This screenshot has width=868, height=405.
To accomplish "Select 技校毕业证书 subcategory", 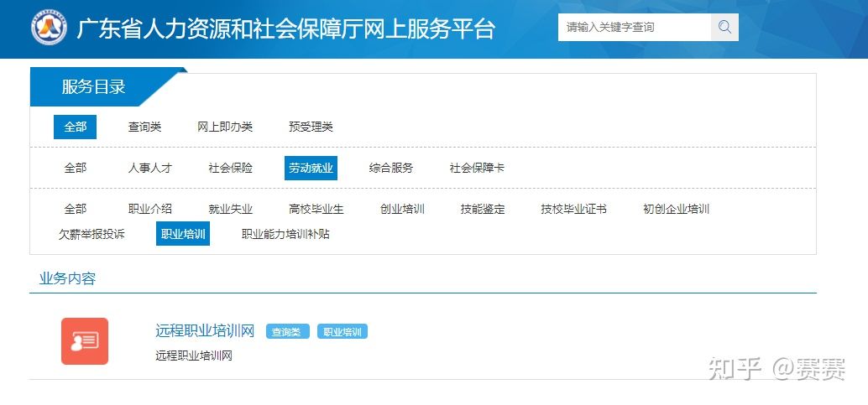I will [573, 209].
